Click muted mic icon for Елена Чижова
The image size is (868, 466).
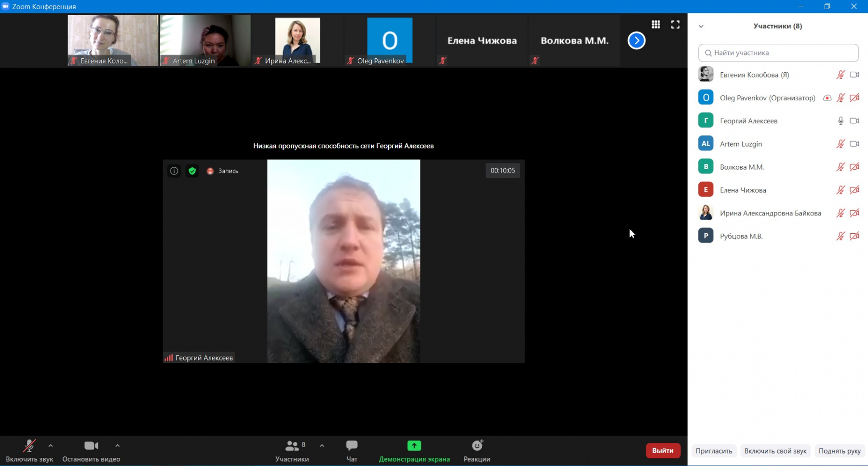(841, 190)
